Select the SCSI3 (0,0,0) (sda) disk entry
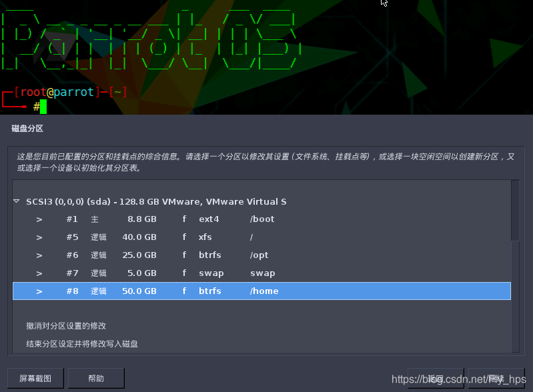The width and height of the screenshot is (533, 392). point(156,202)
